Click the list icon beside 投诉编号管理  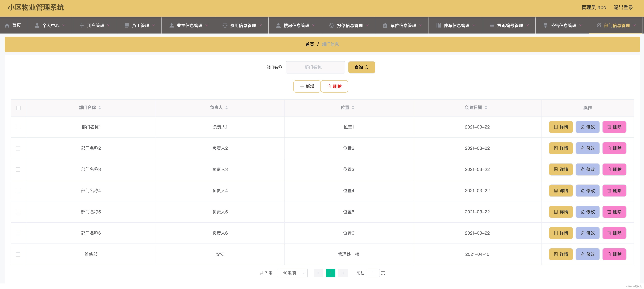pyautogui.click(x=492, y=25)
